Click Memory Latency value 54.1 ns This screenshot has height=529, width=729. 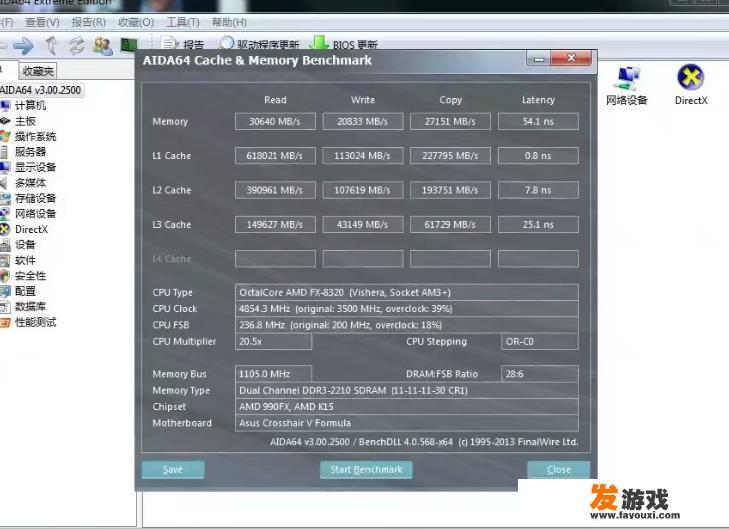pyautogui.click(x=538, y=121)
